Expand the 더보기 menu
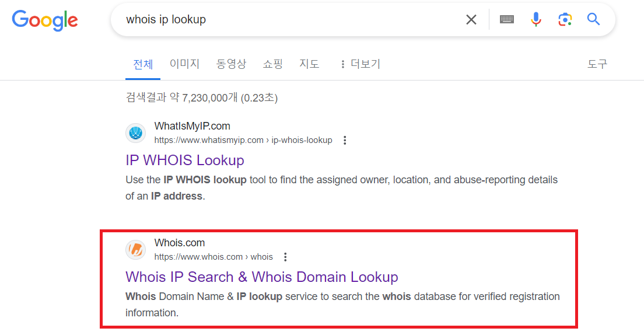Image resolution: width=644 pixels, height=335 pixels. click(x=360, y=64)
